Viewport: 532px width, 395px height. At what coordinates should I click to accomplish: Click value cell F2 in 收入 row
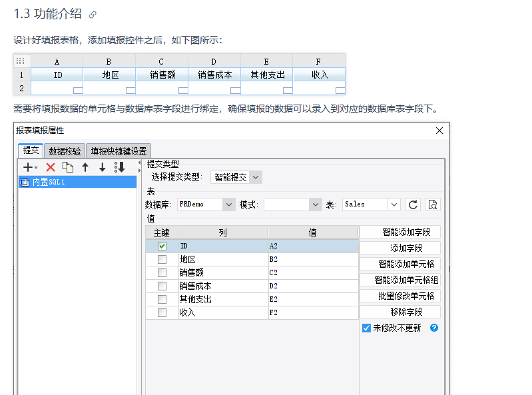313,312
